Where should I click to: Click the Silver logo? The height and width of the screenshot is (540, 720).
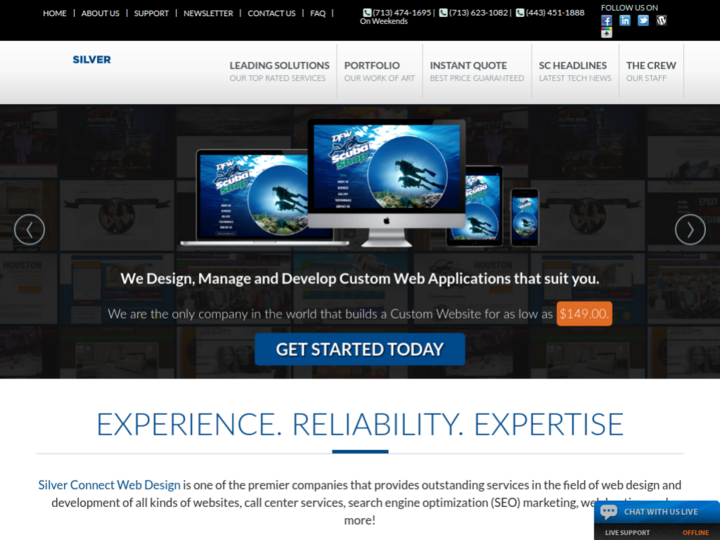point(92,60)
